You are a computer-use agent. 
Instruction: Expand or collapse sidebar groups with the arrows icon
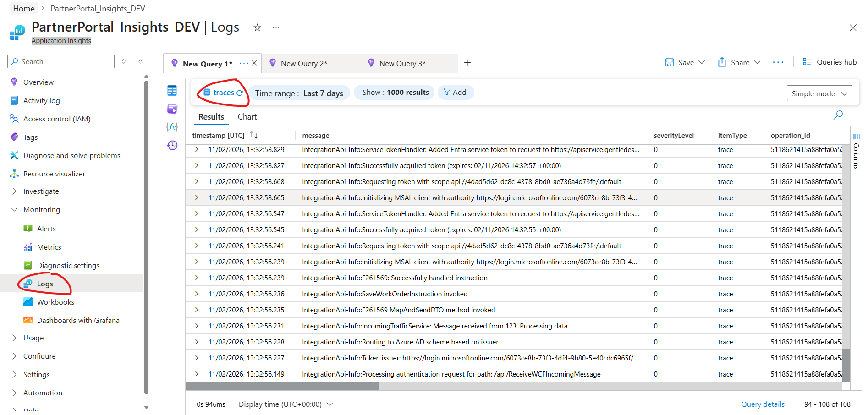(x=124, y=61)
